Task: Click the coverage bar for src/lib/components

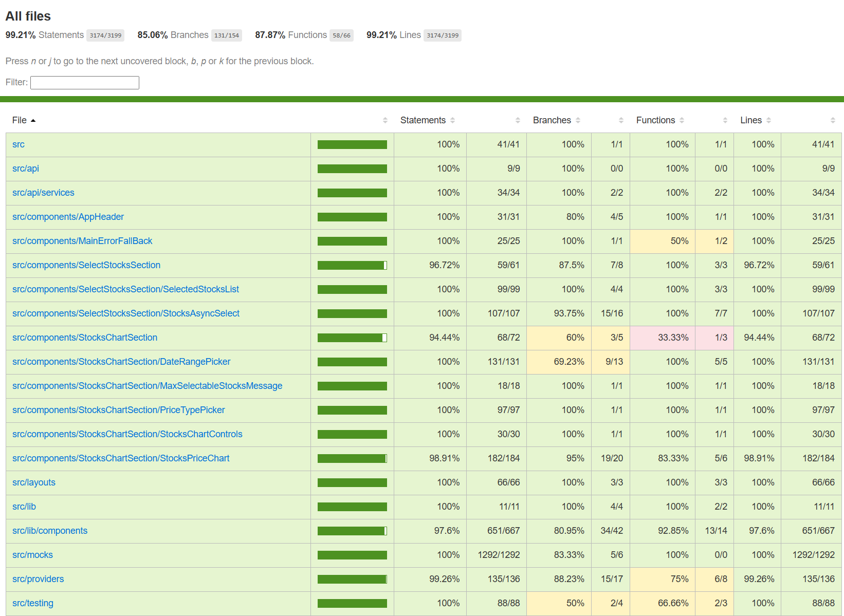Action: (x=352, y=531)
